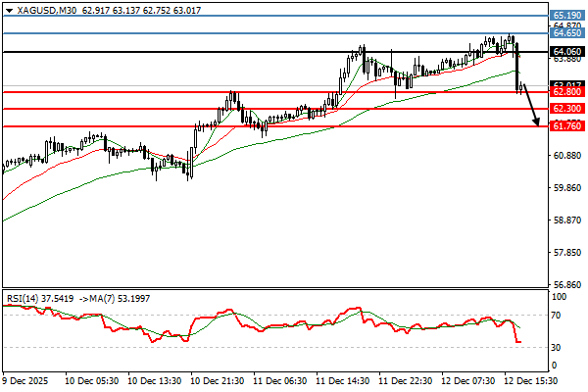Screen dimensions: 588x392
Task: Click the current price 63.017 label
Action: [567, 84]
